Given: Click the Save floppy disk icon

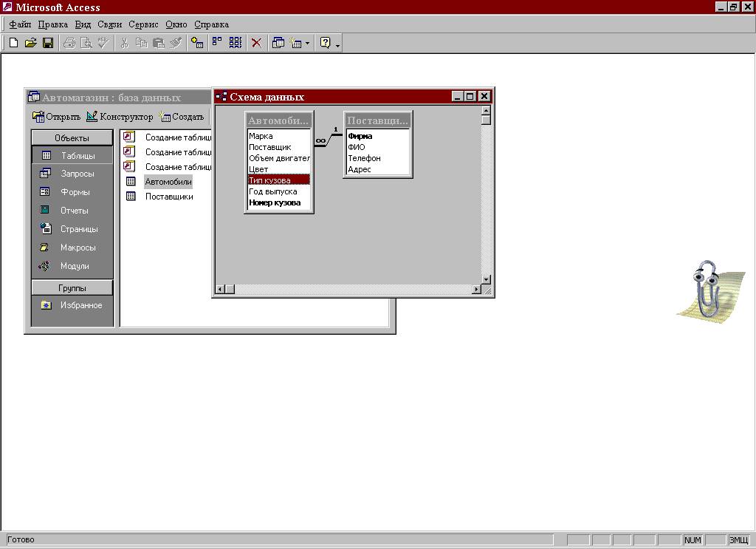Looking at the screenshot, I should point(48,43).
